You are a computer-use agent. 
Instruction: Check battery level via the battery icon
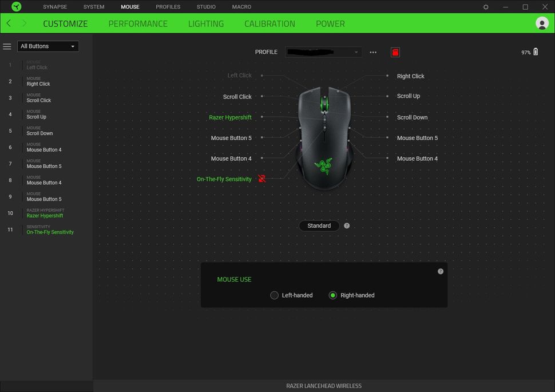click(536, 52)
